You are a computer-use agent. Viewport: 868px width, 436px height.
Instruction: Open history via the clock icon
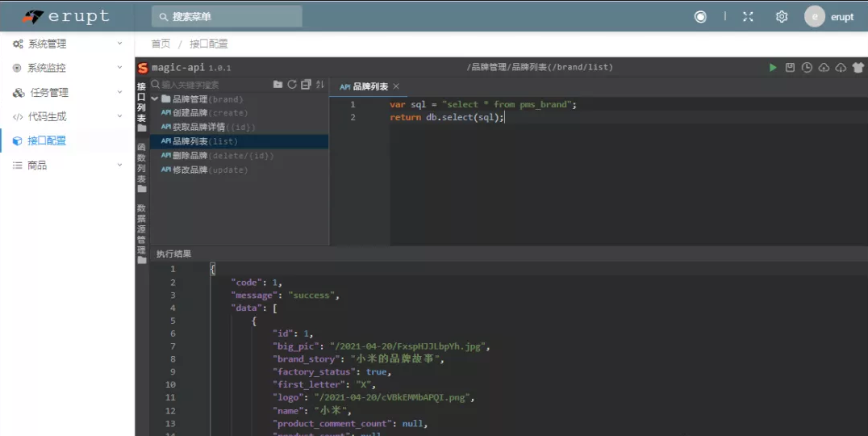(807, 68)
